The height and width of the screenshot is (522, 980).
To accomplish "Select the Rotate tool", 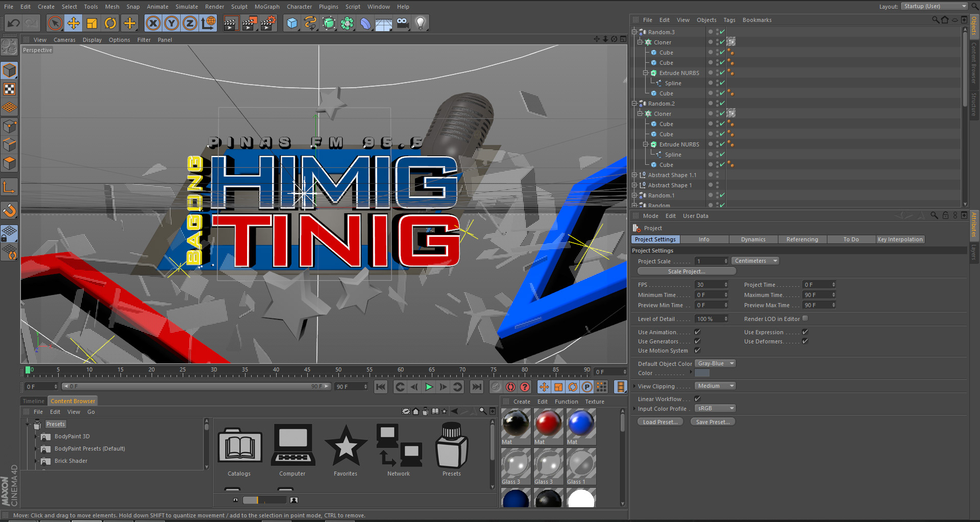I will tap(110, 23).
